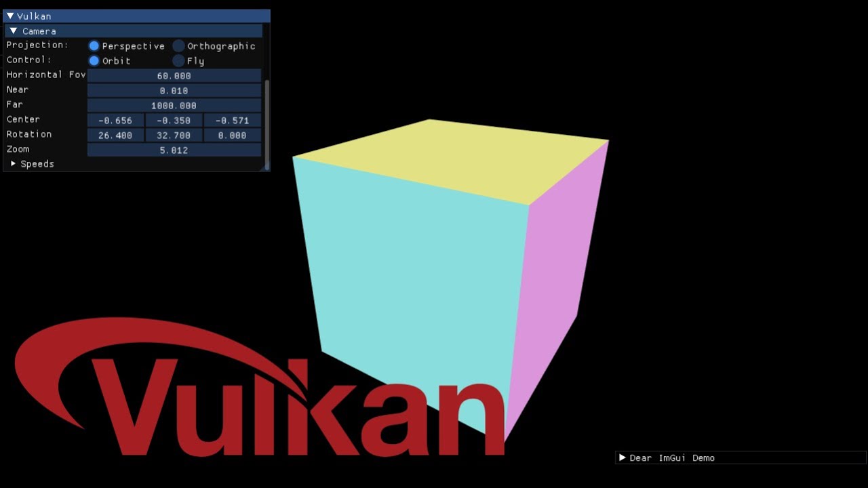Click the Control: label

29,60
